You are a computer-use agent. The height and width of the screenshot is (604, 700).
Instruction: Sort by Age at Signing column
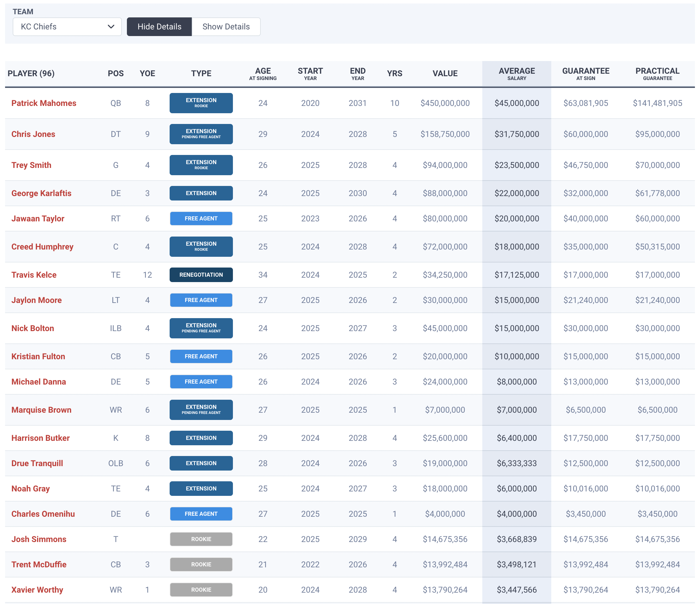tap(263, 74)
